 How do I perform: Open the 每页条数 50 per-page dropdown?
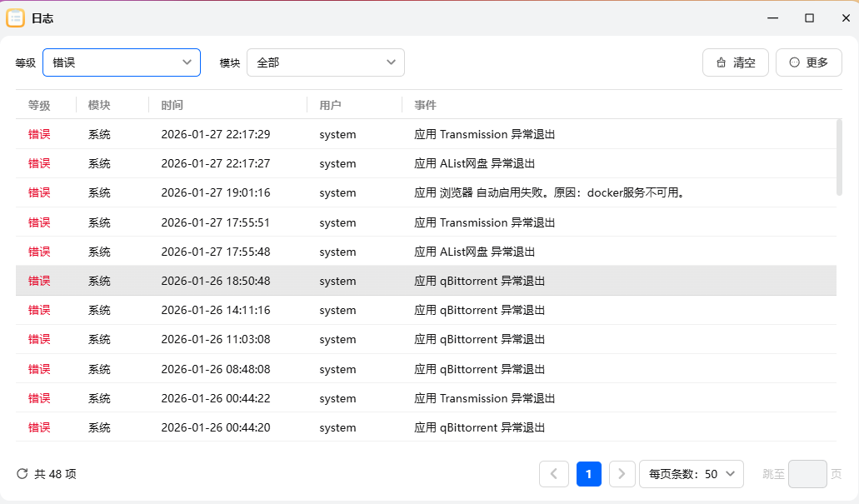pos(692,474)
